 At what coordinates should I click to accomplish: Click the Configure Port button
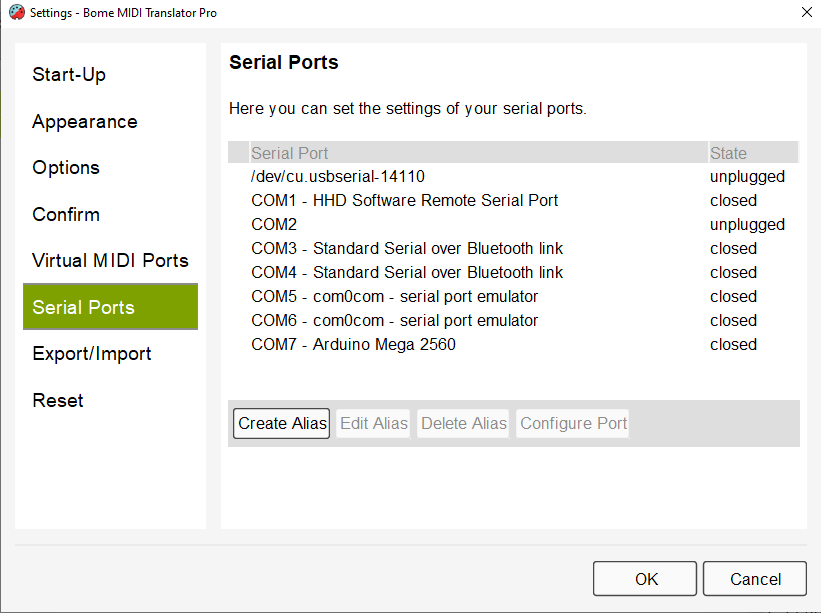click(573, 423)
